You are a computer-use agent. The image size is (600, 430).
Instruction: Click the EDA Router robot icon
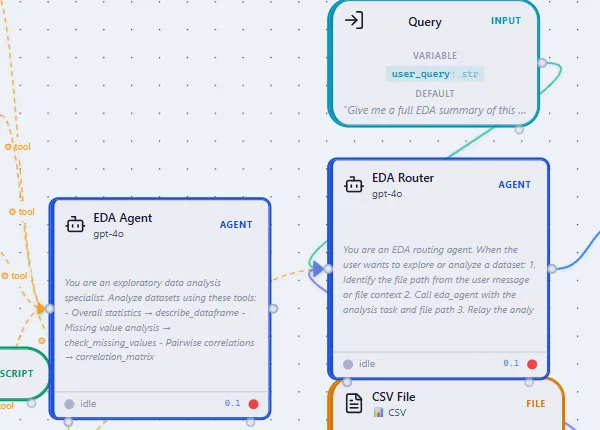click(x=354, y=185)
